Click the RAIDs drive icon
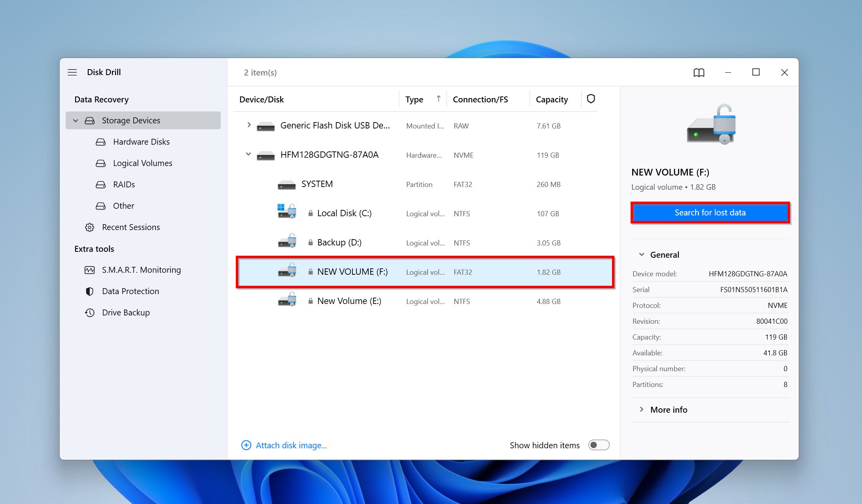Image resolution: width=862 pixels, height=504 pixels. (101, 185)
